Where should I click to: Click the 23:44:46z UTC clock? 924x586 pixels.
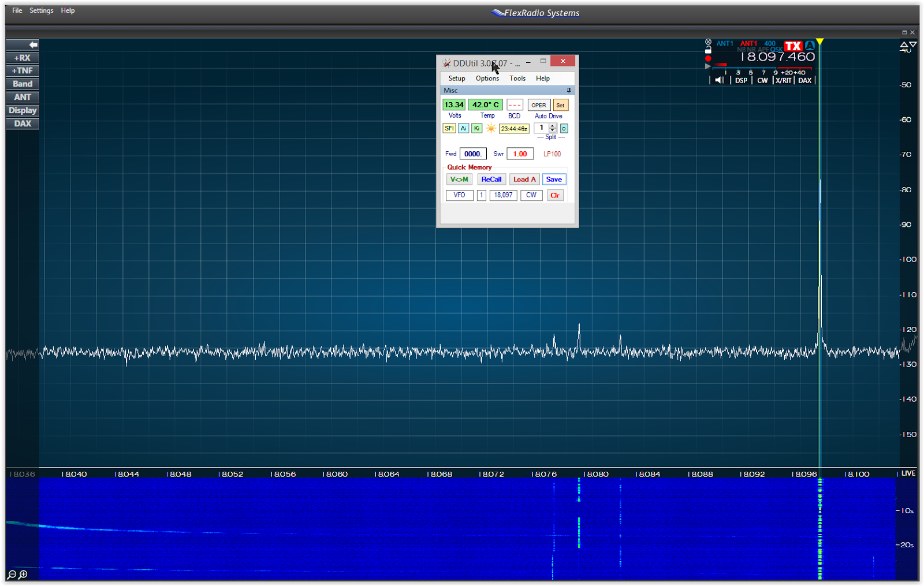tap(514, 129)
